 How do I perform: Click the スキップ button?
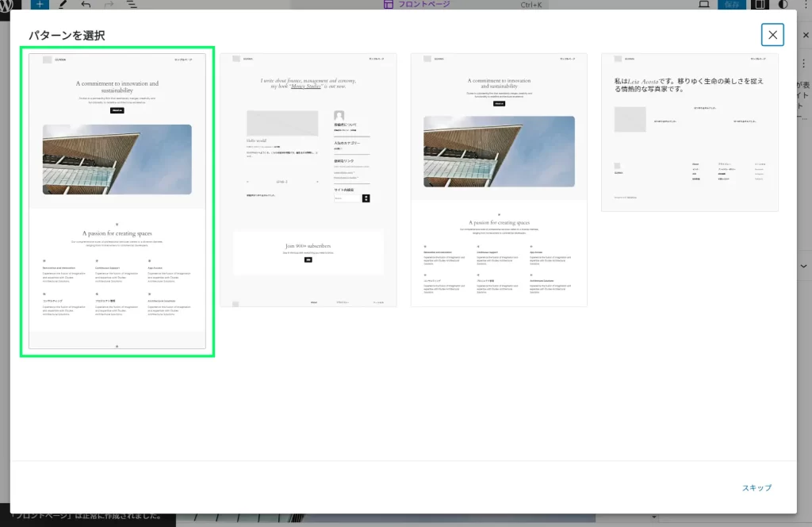click(756, 487)
